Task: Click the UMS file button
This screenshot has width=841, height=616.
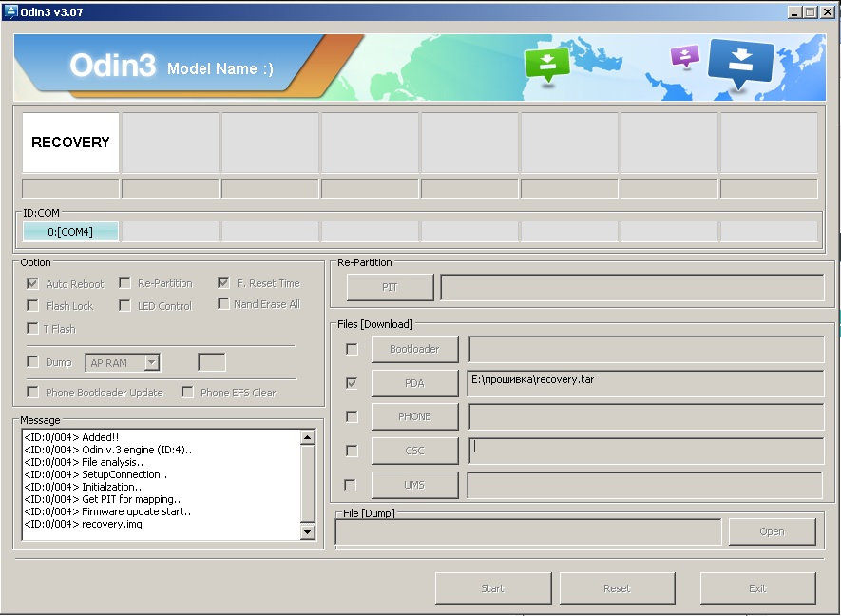Action: pyautogui.click(x=414, y=485)
